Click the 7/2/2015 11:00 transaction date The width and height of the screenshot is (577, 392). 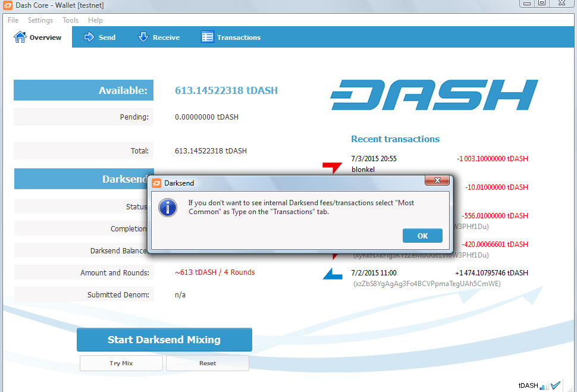[x=374, y=273]
